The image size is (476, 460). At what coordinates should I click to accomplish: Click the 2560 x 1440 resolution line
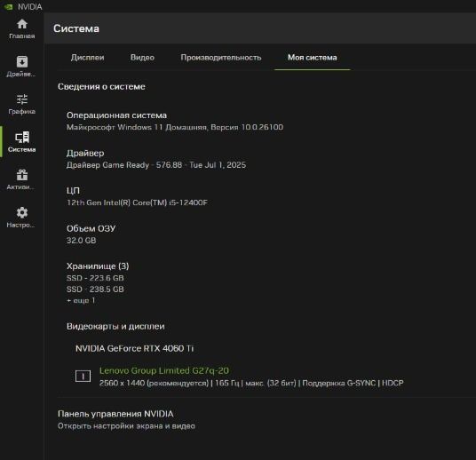[x=251, y=383]
